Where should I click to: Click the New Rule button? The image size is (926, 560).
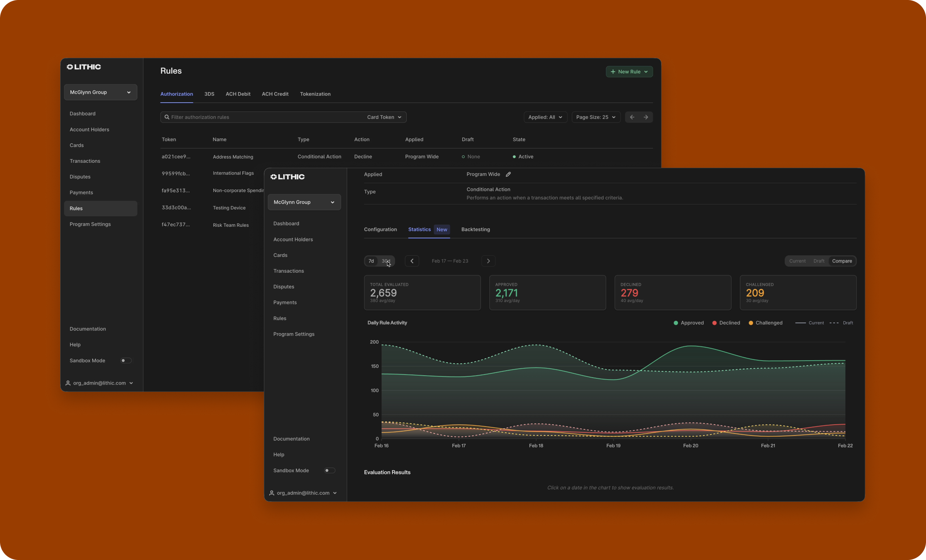point(629,71)
